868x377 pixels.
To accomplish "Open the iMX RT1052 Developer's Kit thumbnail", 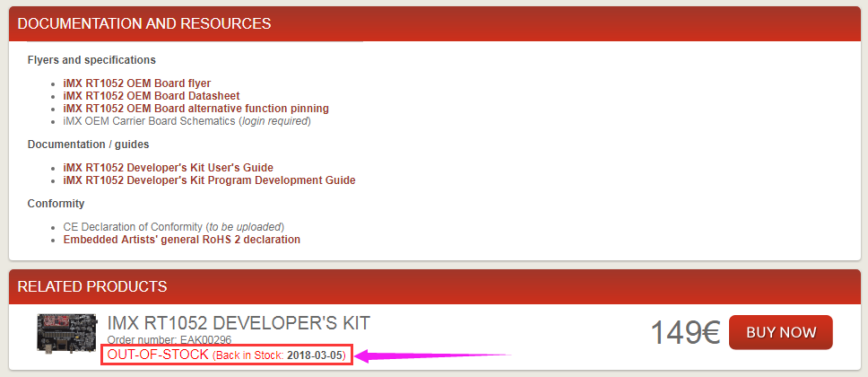I will coord(66,333).
